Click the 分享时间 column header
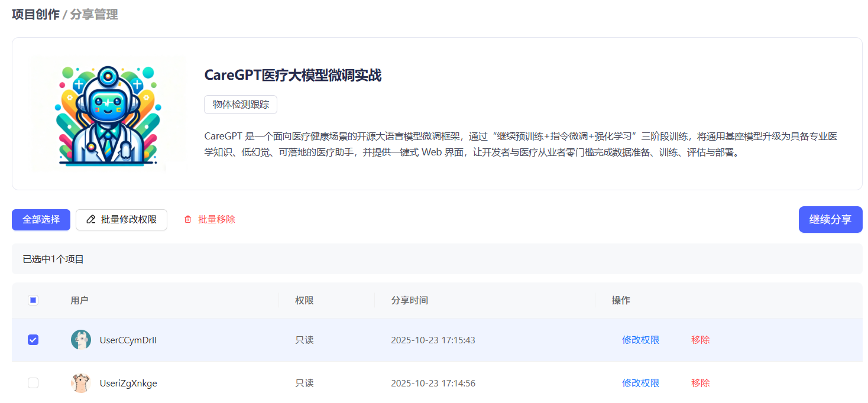Screen dimensions: 868x403 pyautogui.click(x=409, y=300)
